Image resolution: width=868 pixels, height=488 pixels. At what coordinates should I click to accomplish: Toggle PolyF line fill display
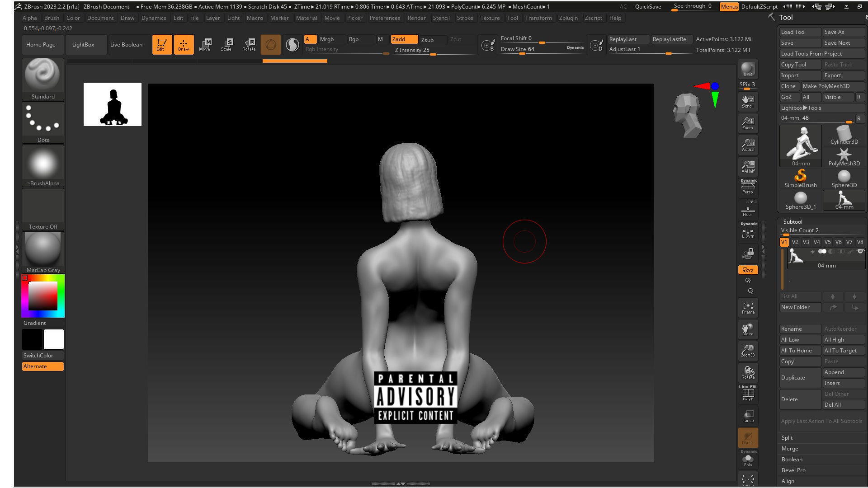tap(748, 394)
